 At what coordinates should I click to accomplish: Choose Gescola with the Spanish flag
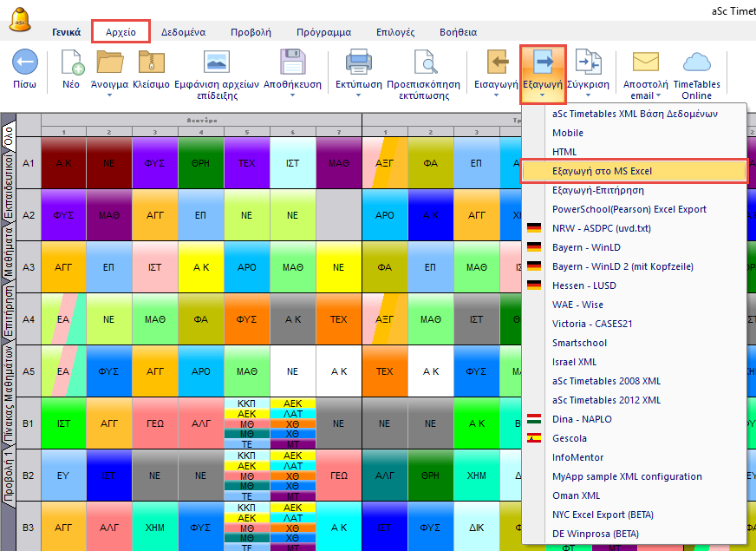[x=570, y=438]
